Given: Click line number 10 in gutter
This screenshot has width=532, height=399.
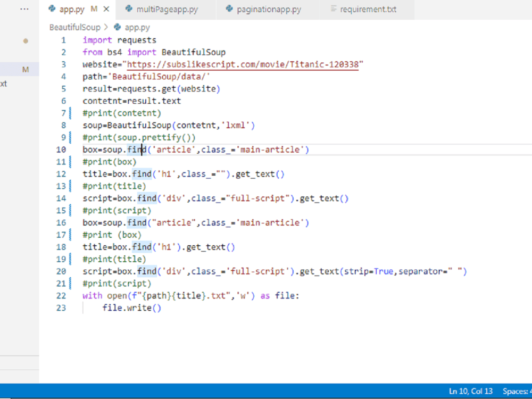Looking at the screenshot, I should tap(61, 149).
